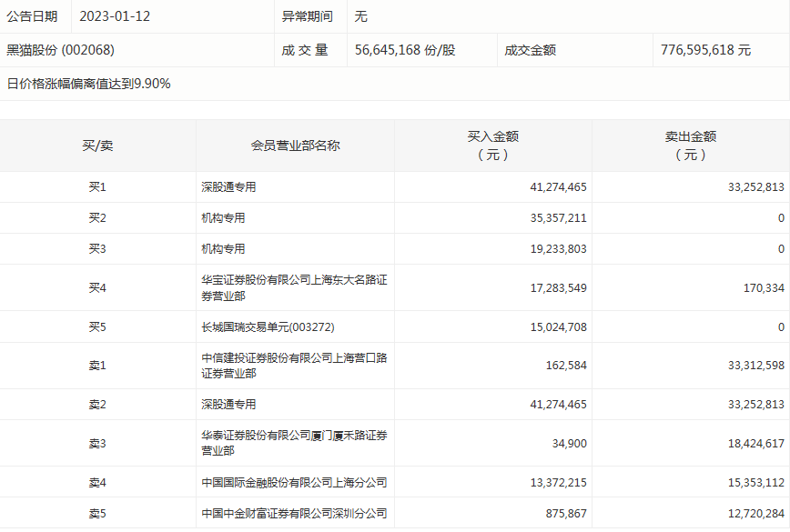Image resolution: width=790 pixels, height=532 pixels.
Task: Click 华泰证券股份有限公司厦门厦禾路证券营业部
Action: click(x=294, y=443)
